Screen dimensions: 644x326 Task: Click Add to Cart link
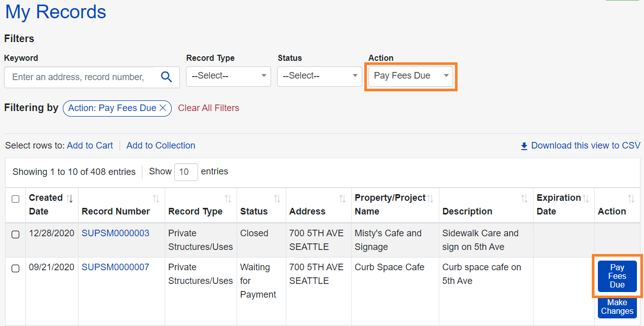click(x=90, y=146)
